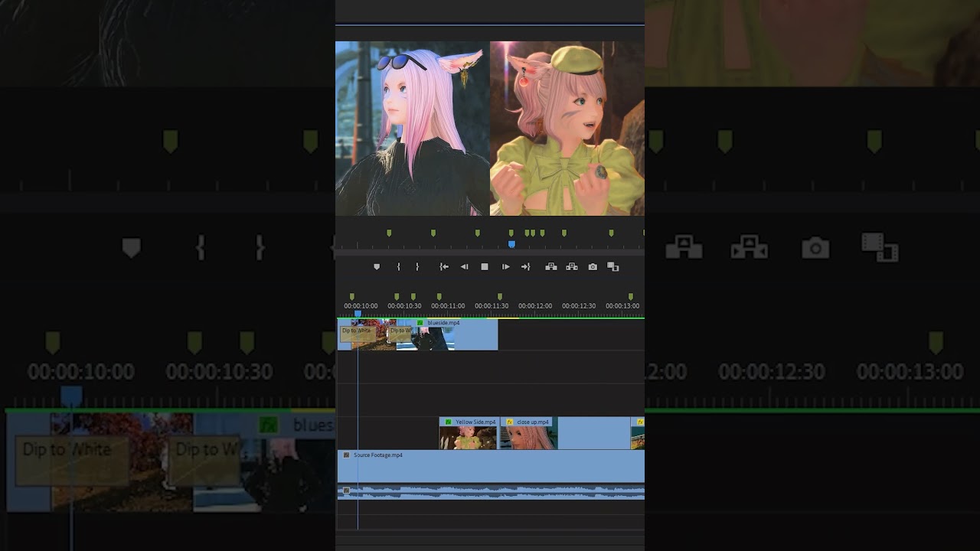Viewport: 980px width, 551px height.
Task: Click the timeline marker above 00:00:11:00
Action: 439,296
